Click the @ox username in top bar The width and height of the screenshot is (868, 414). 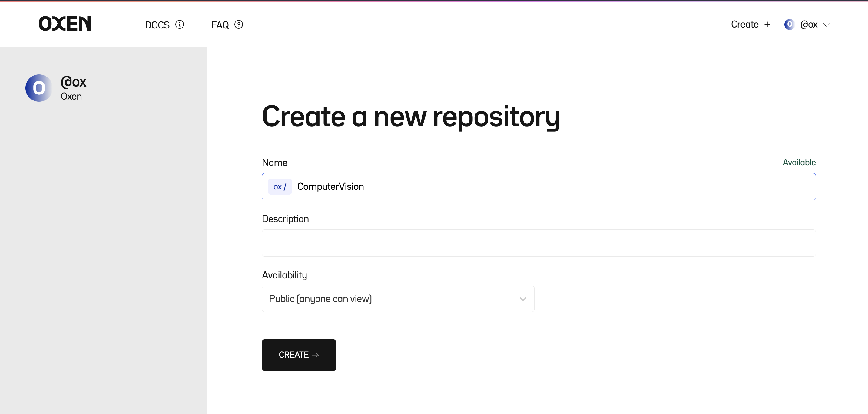(x=809, y=25)
